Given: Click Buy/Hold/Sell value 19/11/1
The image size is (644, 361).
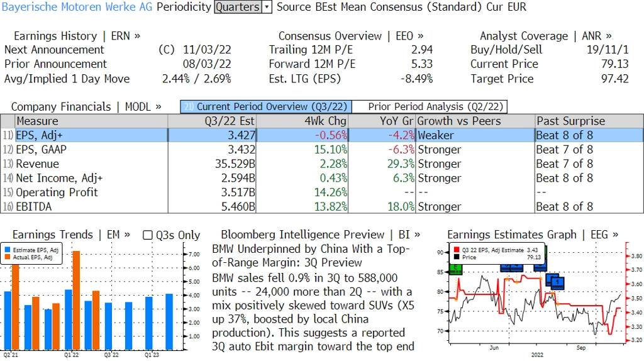Looking at the screenshot, I should coord(608,50).
